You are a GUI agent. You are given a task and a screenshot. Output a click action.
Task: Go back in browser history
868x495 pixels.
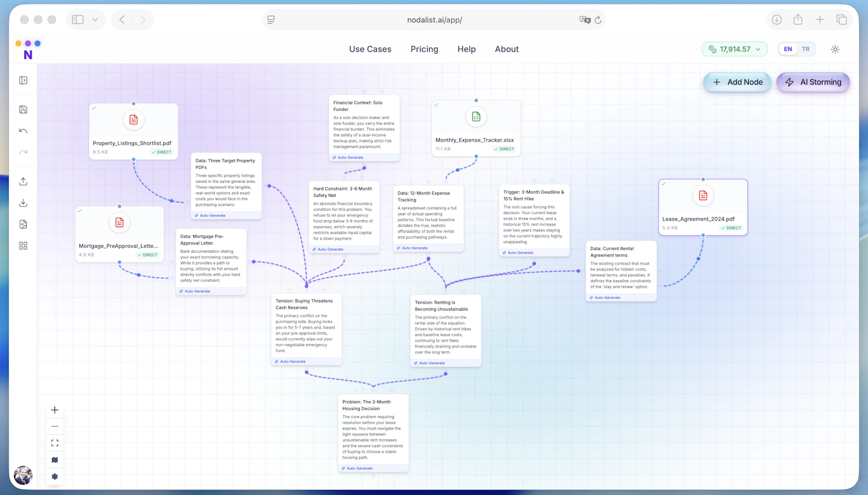click(122, 20)
